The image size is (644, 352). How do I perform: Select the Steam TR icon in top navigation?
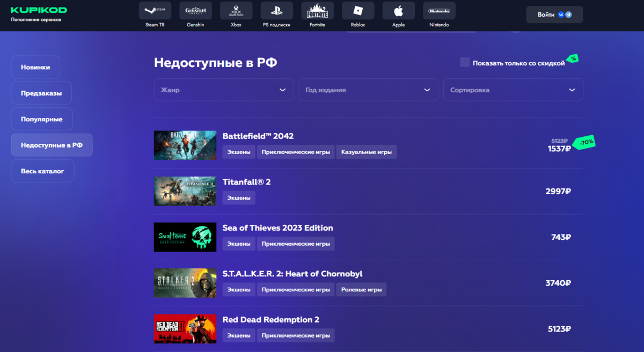click(155, 10)
